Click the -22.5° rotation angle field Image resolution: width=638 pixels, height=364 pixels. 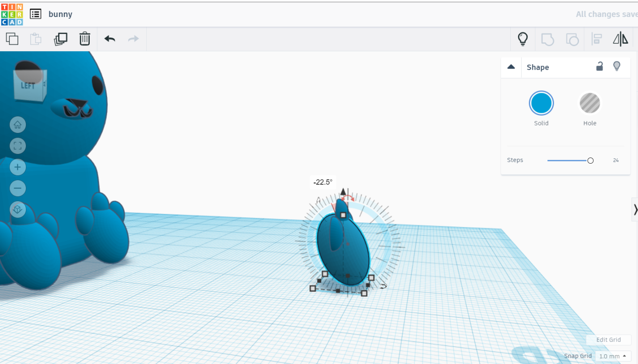(323, 182)
